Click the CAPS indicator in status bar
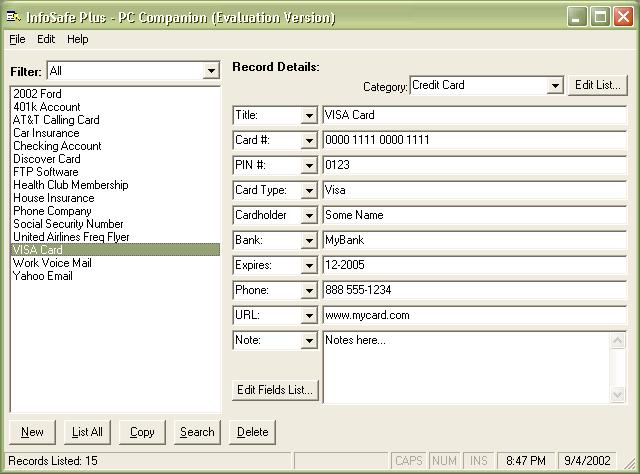The image size is (640, 474). (x=409, y=461)
